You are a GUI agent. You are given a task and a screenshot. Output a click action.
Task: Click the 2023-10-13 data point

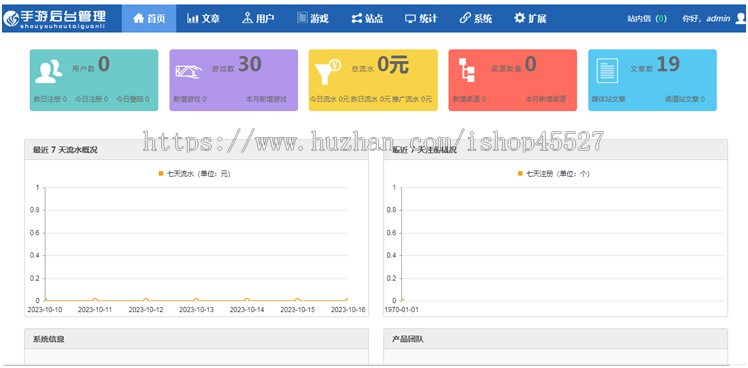coord(197,301)
